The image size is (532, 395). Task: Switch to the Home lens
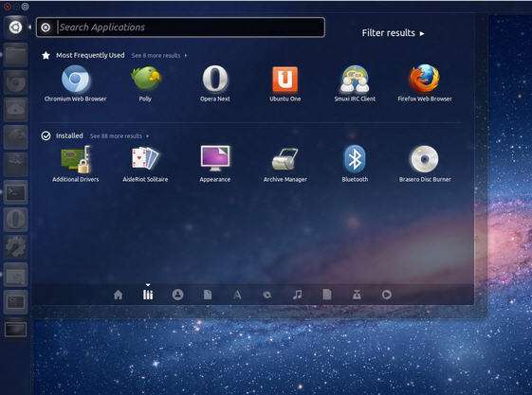pos(119,295)
